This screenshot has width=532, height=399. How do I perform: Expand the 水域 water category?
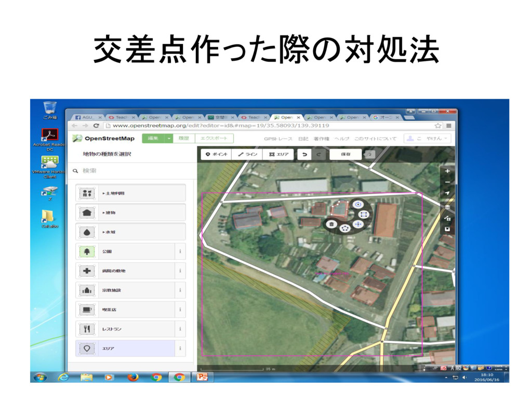(x=130, y=232)
